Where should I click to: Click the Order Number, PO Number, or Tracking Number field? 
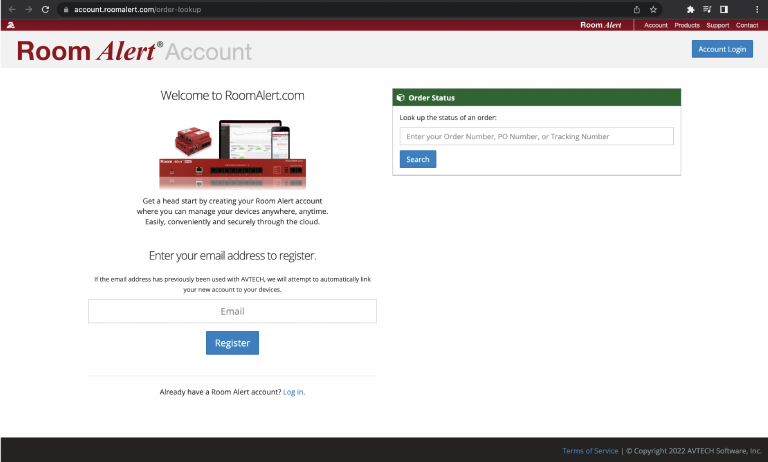coord(536,136)
